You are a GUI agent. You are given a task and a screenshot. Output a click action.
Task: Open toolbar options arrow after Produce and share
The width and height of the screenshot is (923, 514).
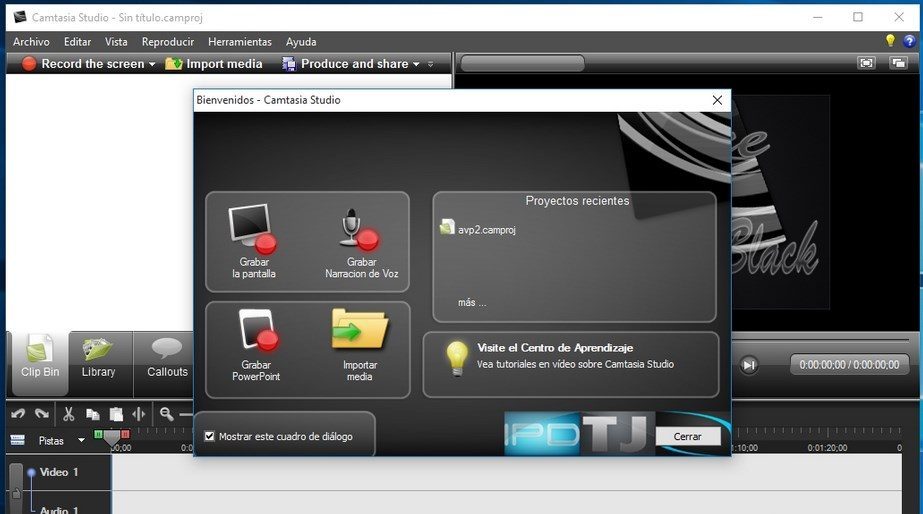430,64
